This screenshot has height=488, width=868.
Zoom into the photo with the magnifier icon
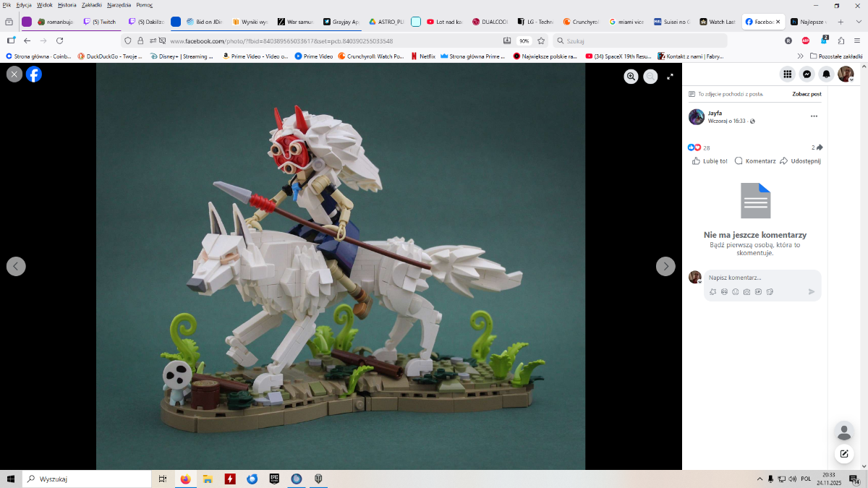631,76
